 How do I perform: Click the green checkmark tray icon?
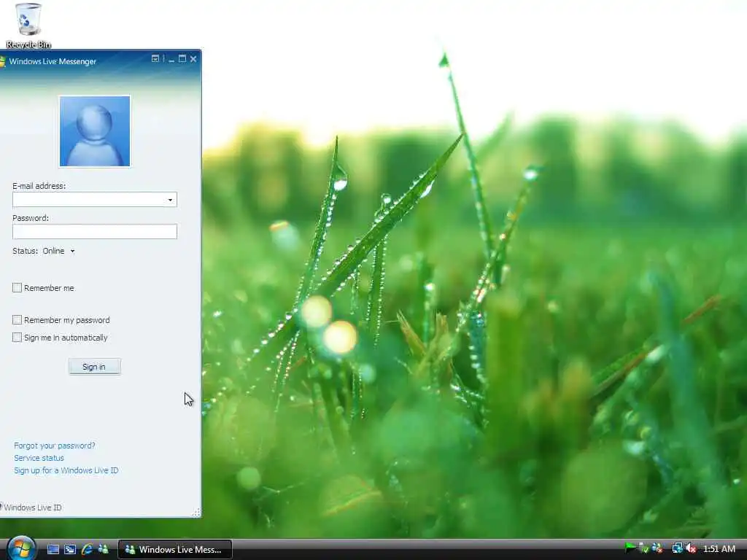(643, 548)
